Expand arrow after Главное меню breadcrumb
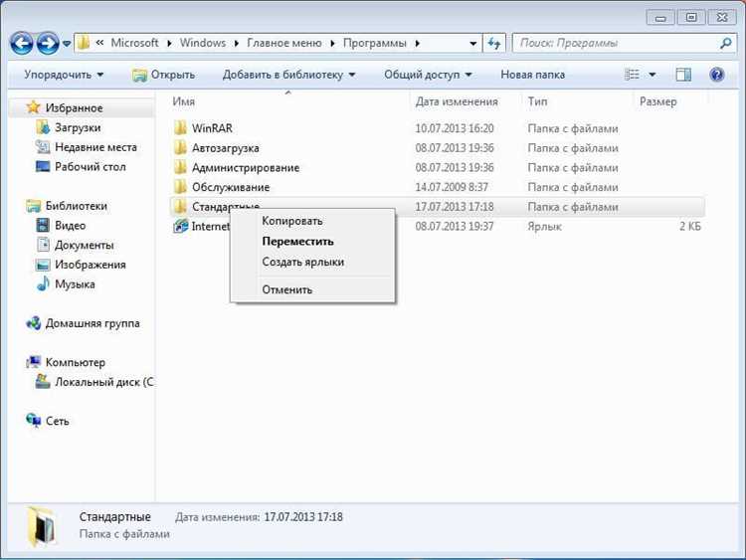 (332, 44)
